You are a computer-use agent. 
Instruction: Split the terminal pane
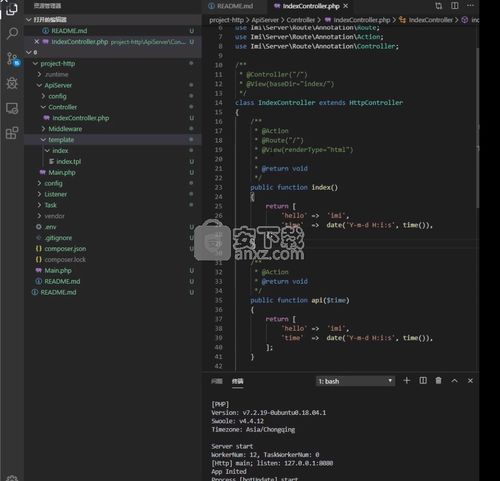click(423, 380)
